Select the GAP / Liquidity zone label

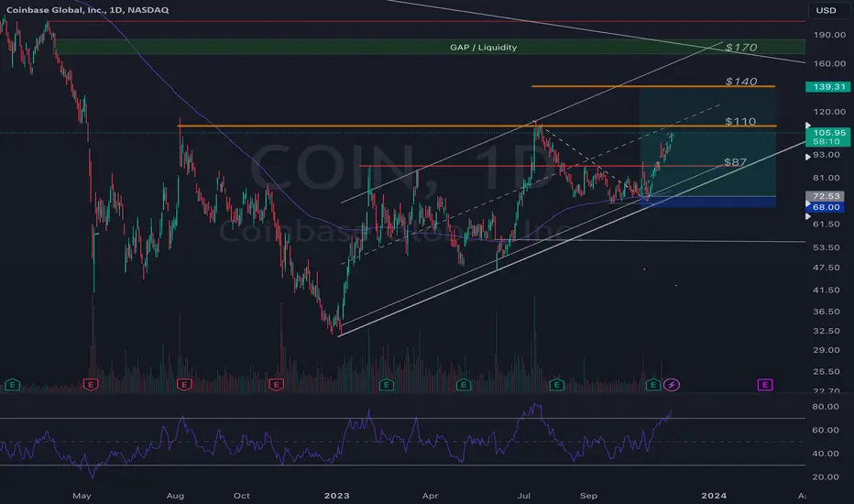point(483,48)
